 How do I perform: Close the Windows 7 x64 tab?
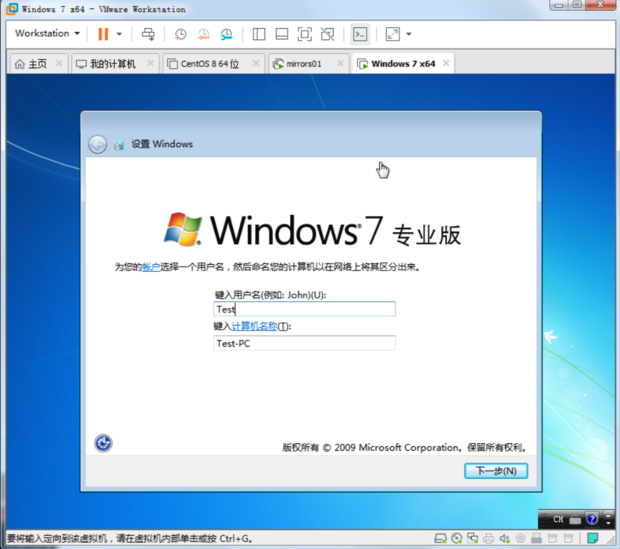pos(446,63)
